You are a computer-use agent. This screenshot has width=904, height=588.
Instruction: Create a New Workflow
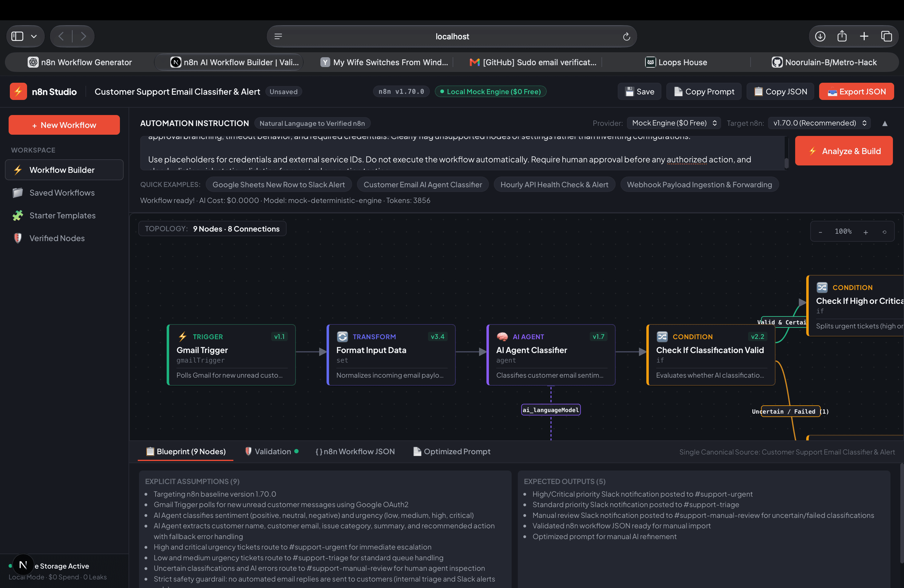click(x=64, y=125)
